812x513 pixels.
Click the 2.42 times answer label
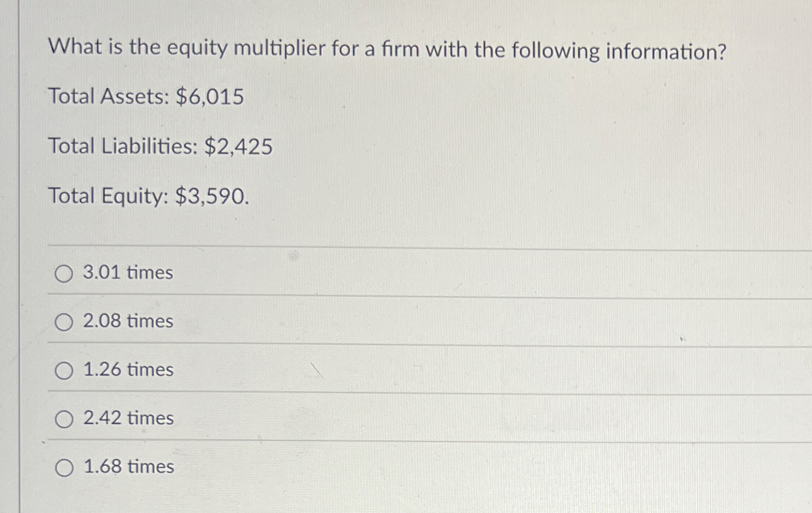pos(127,418)
